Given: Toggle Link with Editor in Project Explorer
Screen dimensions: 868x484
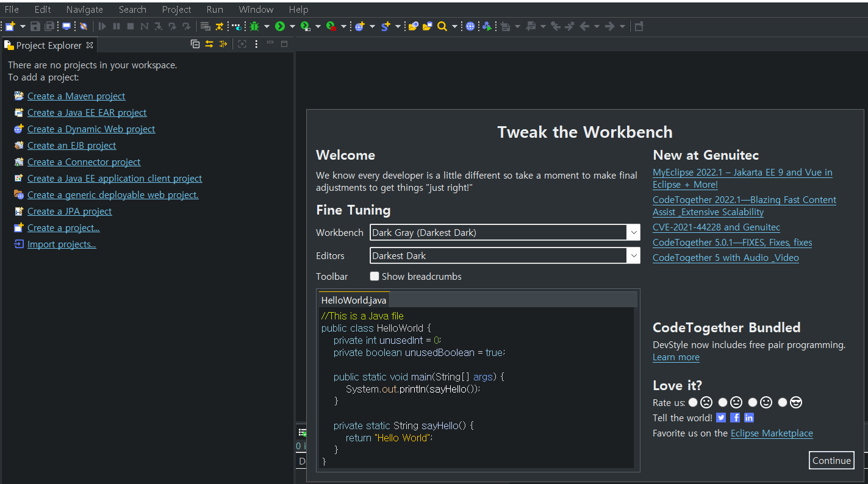Looking at the screenshot, I should click(209, 44).
